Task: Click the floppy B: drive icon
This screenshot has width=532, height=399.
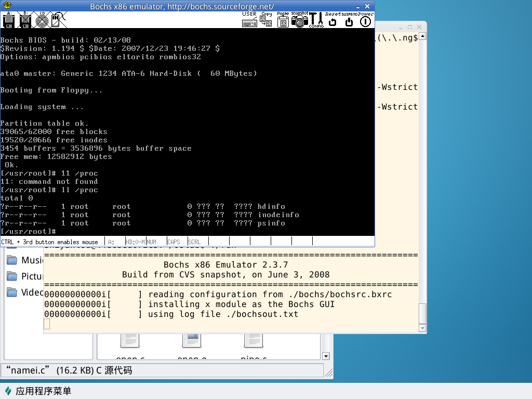Action: coord(25,20)
